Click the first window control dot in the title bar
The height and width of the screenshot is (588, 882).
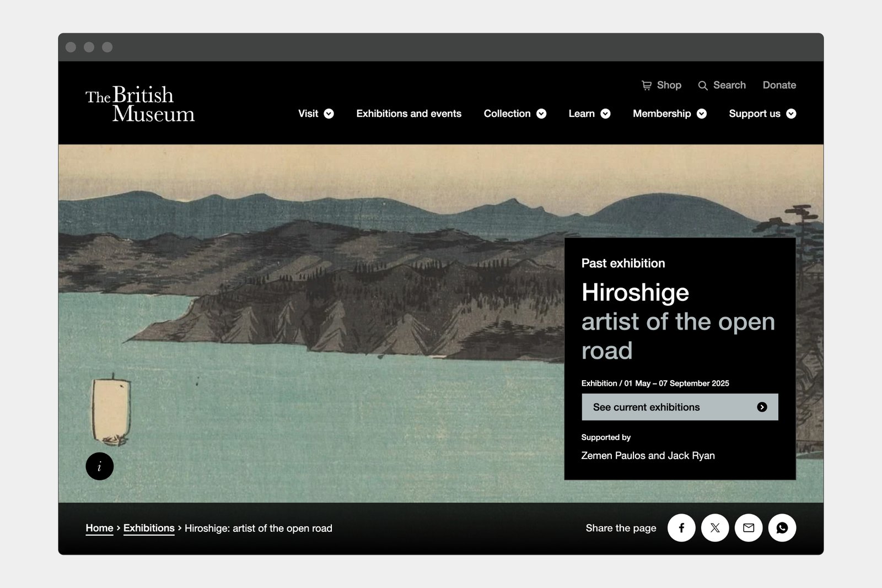pos(71,47)
